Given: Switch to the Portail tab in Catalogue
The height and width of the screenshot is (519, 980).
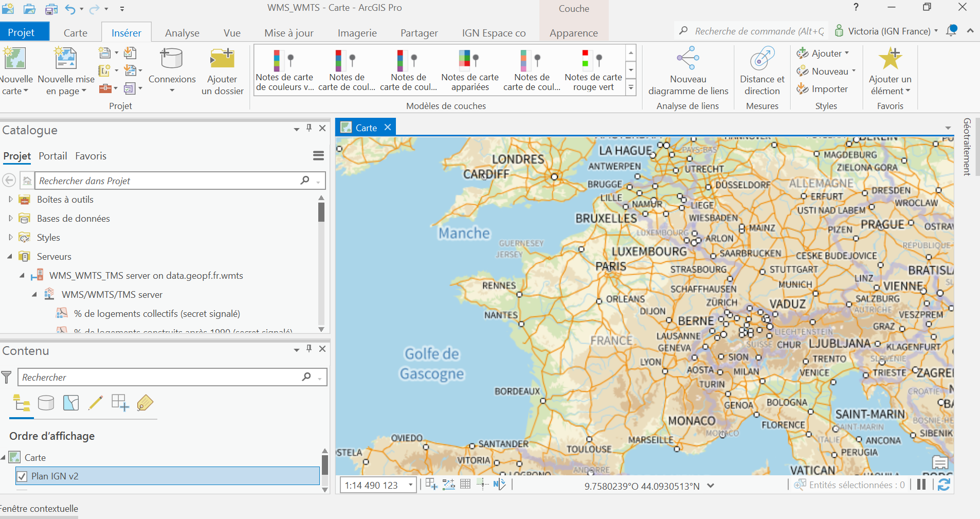Looking at the screenshot, I should pos(53,156).
